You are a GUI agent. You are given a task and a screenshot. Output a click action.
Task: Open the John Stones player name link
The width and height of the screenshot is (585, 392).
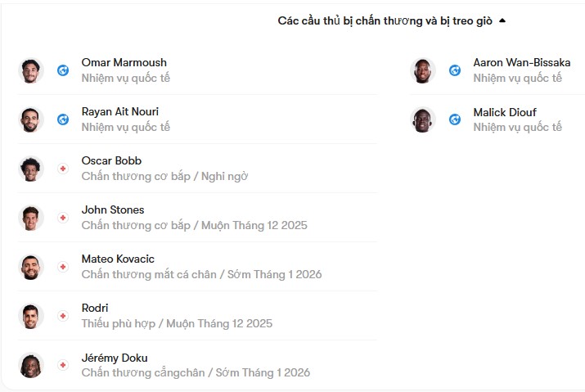[113, 210]
